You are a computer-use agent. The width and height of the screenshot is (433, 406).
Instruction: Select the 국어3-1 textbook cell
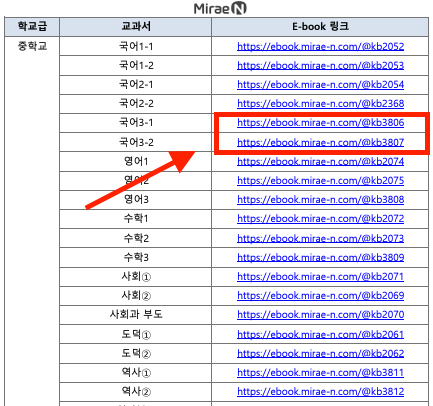(136, 123)
